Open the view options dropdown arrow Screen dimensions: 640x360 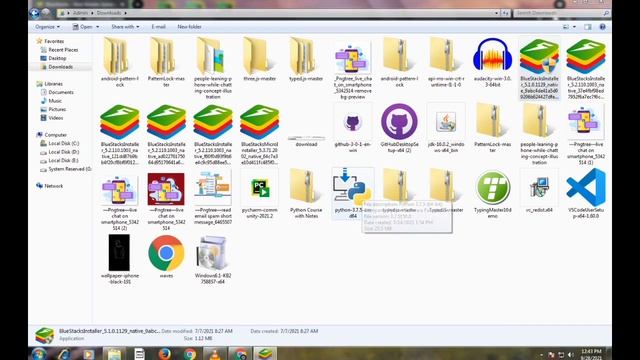coord(574,27)
